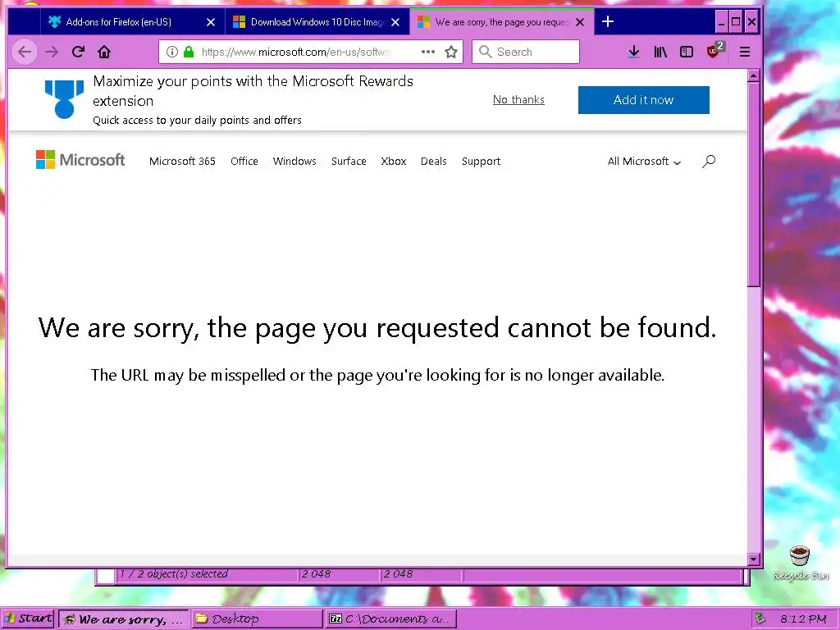The image size is (840, 630).
Task: Open the Support nav link
Action: (481, 162)
